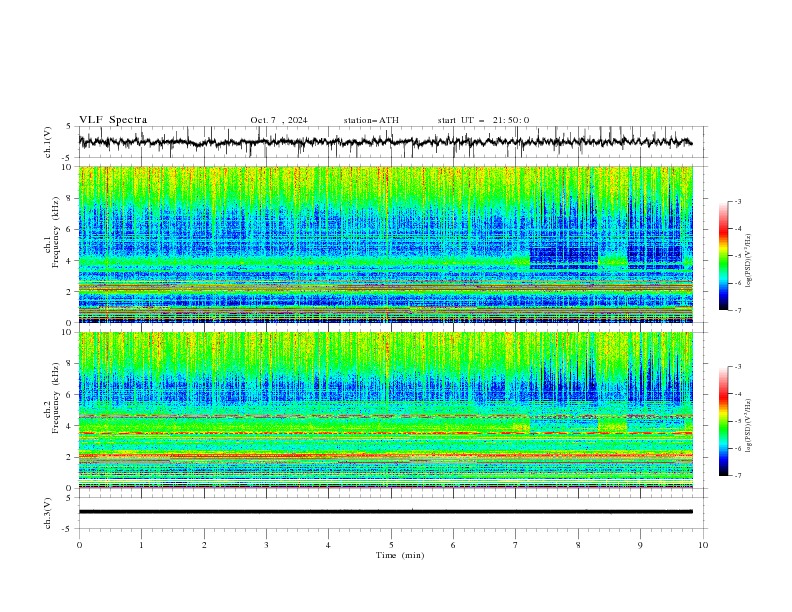This screenshot has height=612, width=792.
Task: Click the "VLF Spectra" title text
Action: 113,120
